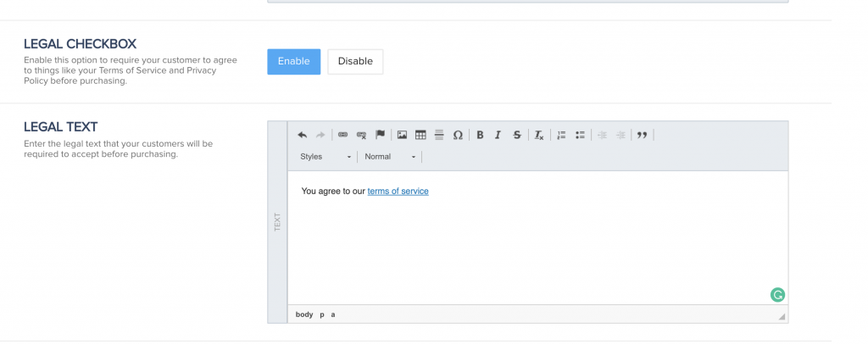Screen dimensions: 868x345
Task: Insert a link with the Link icon
Action: (x=343, y=135)
